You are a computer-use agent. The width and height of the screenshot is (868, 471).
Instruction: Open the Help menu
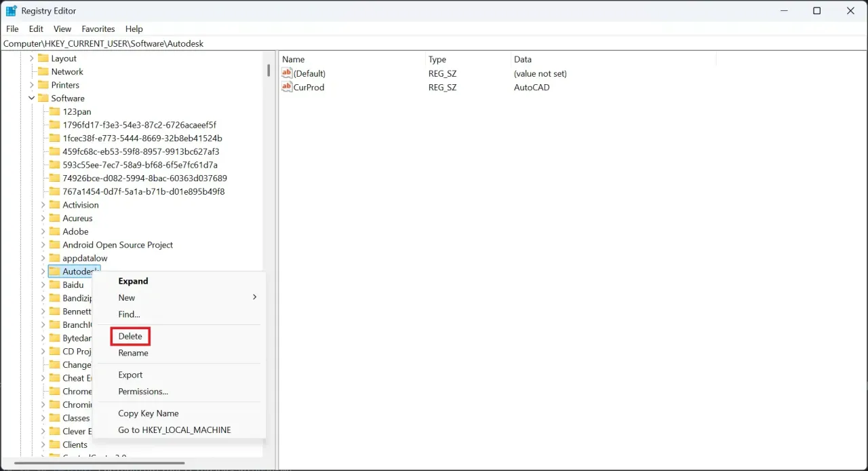134,29
